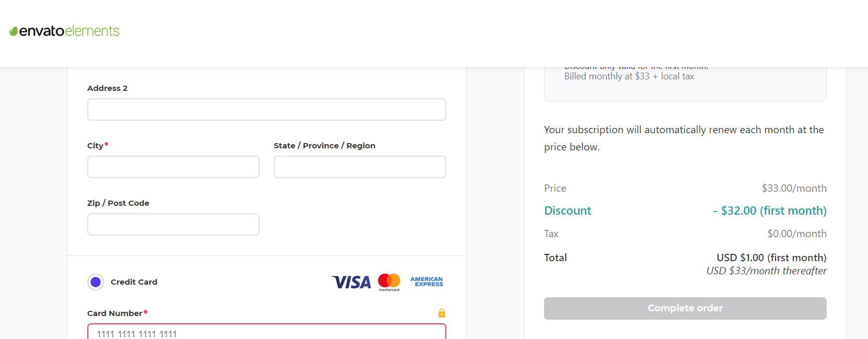Click the Mastercard logo
868x339 pixels.
pyautogui.click(x=389, y=282)
